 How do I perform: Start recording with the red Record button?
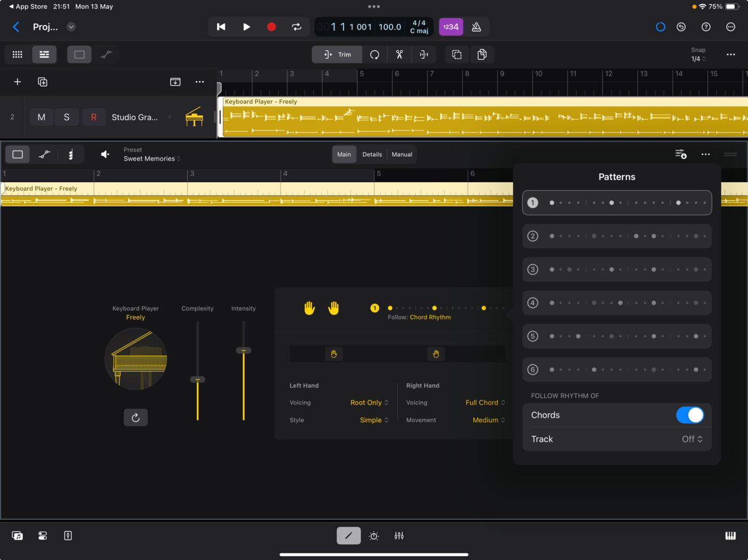coord(271,27)
